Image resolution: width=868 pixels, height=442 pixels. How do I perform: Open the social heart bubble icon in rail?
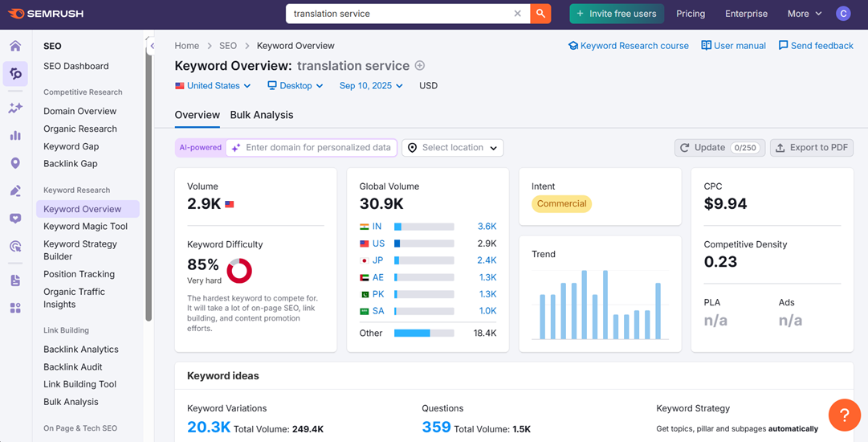click(15, 219)
